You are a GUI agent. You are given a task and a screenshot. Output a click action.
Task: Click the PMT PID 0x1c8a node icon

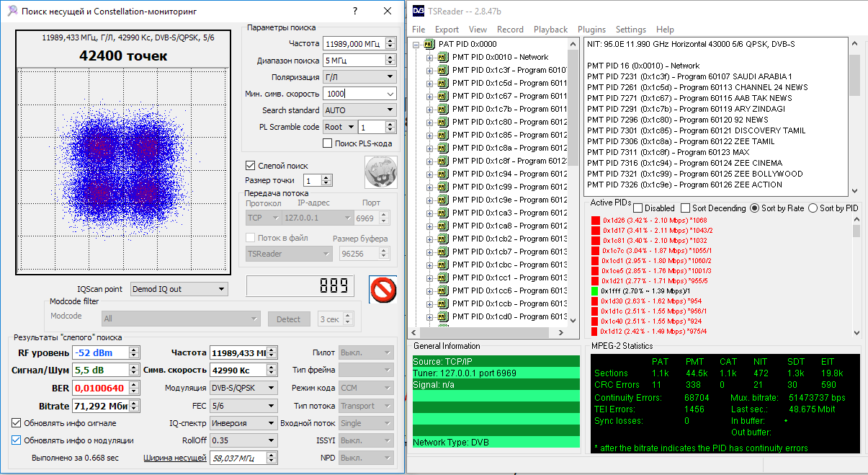click(x=444, y=148)
